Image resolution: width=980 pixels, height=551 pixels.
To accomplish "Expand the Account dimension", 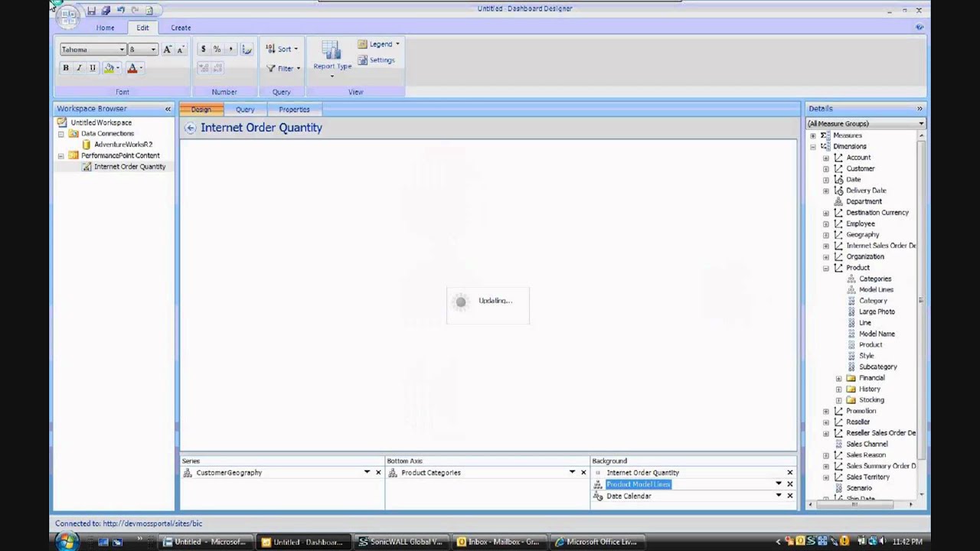I will tap(825, 158).
